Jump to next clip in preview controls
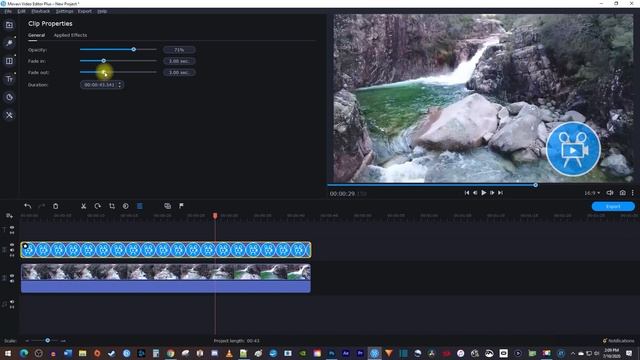Screen dimensions: 640x360 (x=500, y=193)
